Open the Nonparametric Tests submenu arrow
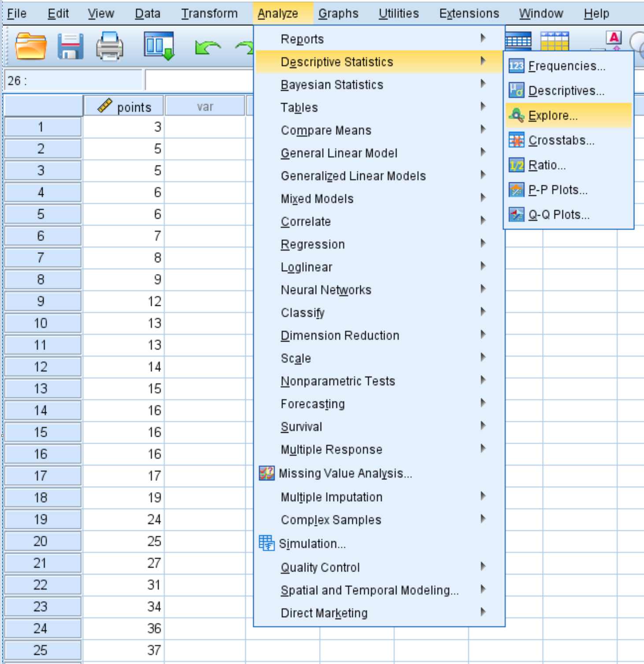 (484, 380)
